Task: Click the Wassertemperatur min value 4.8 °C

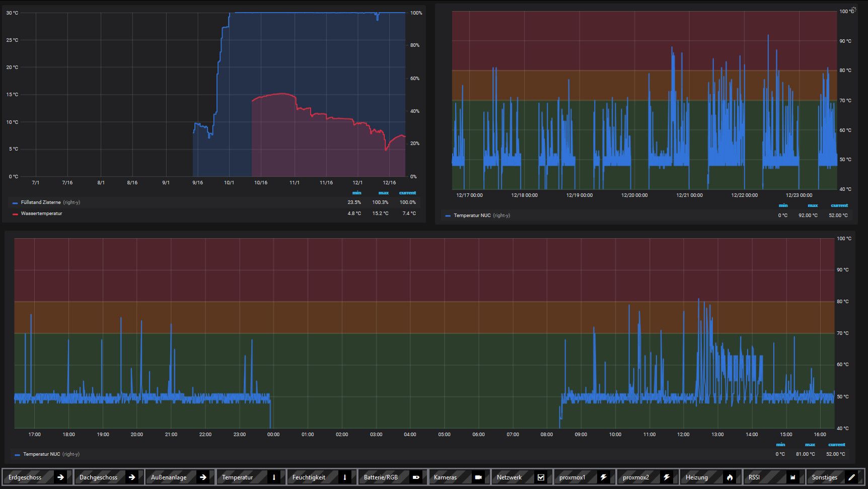Action: [354, 214]
